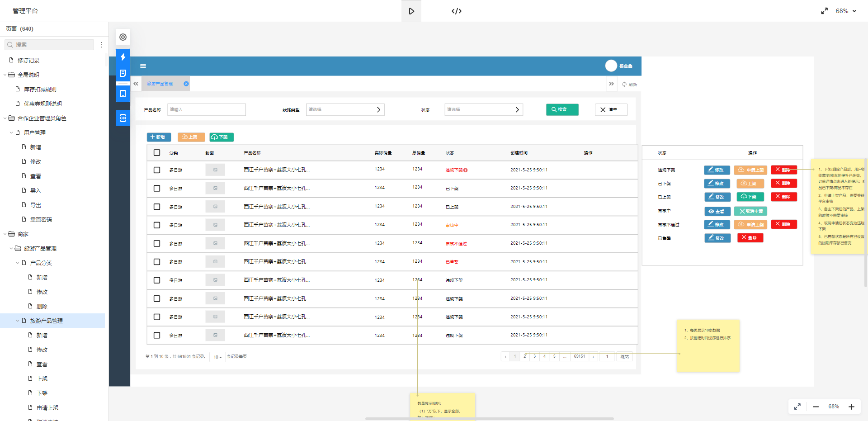The height and width of the screenshot is (421, 868).
Task: Open the 10 records per page dropdown
Action: pos(217,357)
